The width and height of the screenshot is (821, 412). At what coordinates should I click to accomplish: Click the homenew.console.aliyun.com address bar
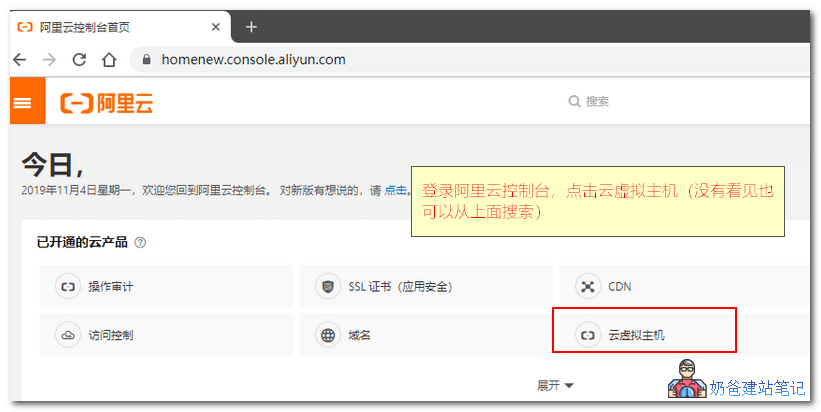pyautogui.click(x=470, y=60)
